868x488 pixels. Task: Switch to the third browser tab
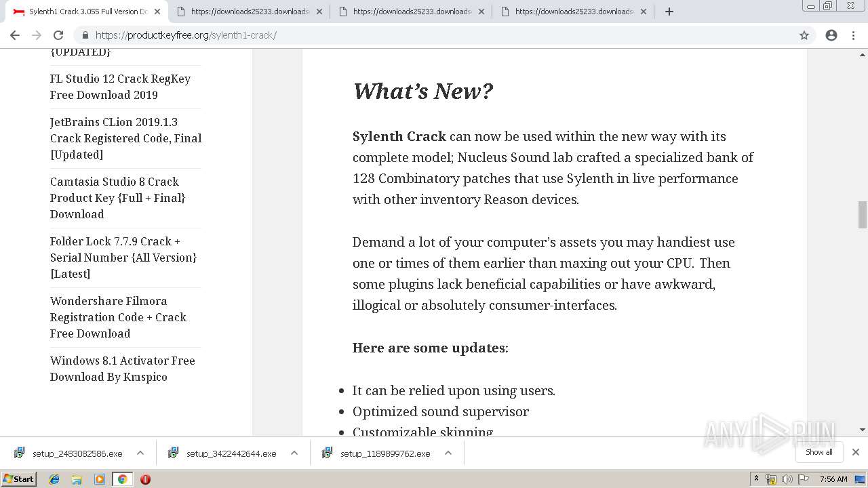click(411, 12)
